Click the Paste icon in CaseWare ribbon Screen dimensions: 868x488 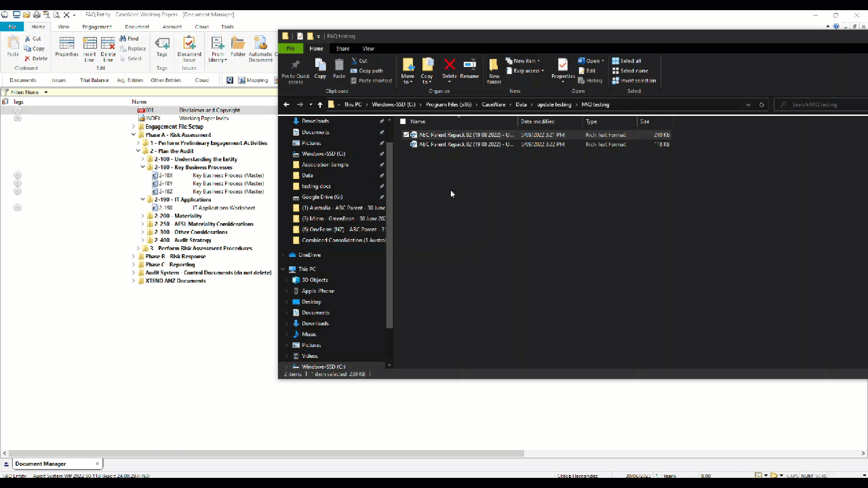12,47
